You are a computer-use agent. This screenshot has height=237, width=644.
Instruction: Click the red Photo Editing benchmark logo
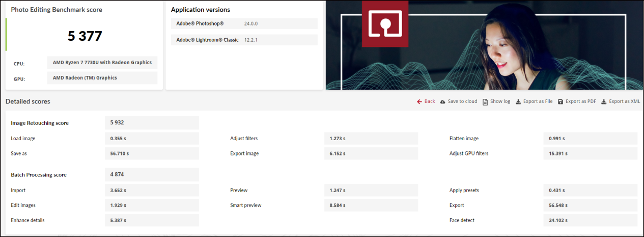point(385,24)
